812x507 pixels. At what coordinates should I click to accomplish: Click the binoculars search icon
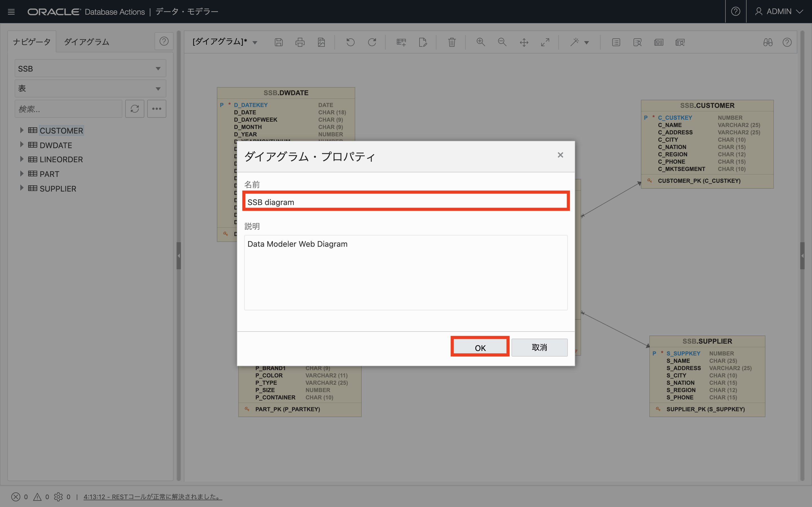tap(768, 42)
